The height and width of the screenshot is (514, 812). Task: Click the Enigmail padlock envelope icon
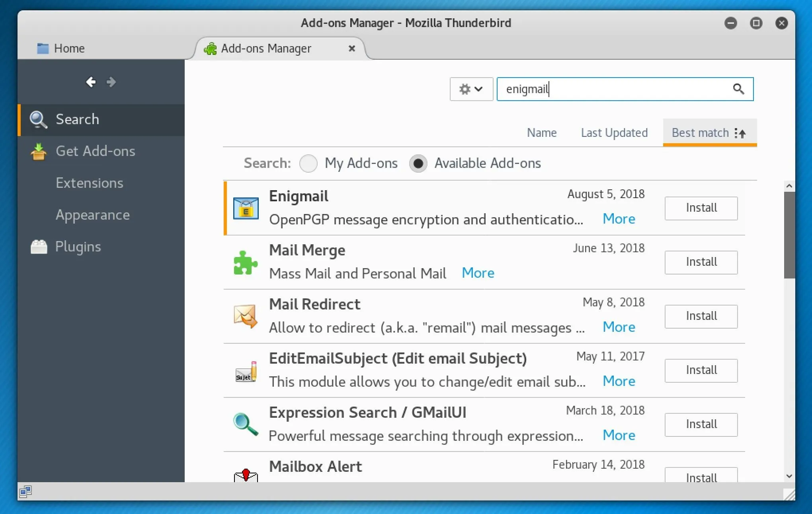(x=246, y=208)
